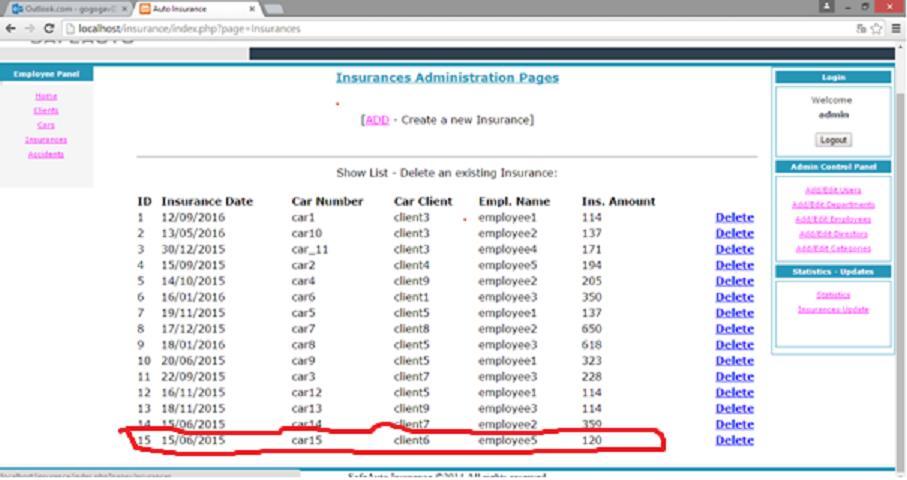Delete insurance ID 3 for car_11
This screenshot has height=480, width=907.
coord(735,249)
